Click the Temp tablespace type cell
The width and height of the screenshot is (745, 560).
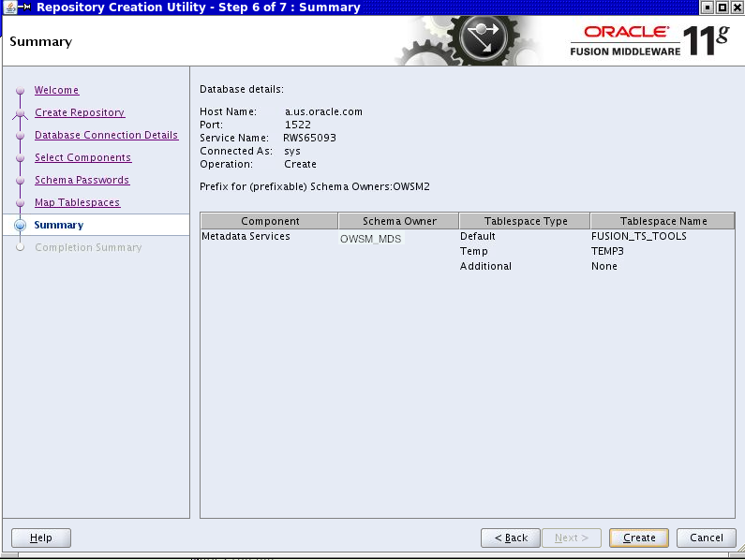tap(473, 251)
